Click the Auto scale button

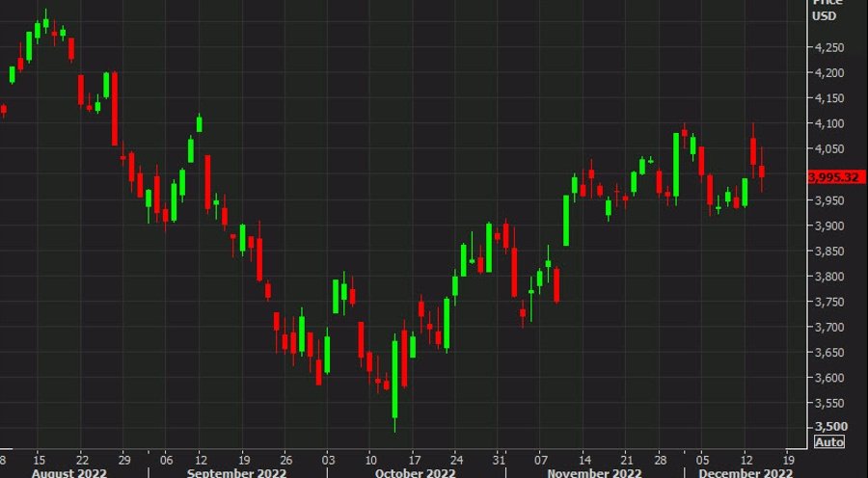(829, 441)
